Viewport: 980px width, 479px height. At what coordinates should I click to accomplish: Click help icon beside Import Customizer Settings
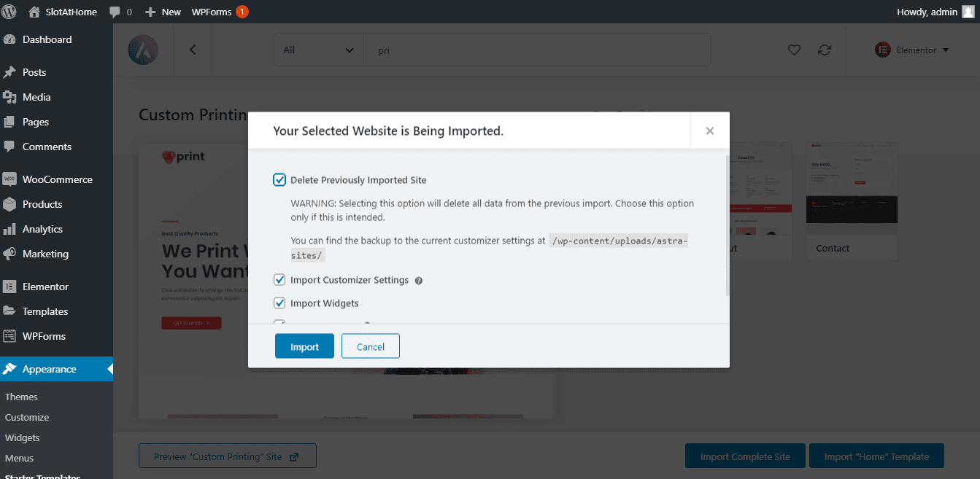[x=419, y=281]
